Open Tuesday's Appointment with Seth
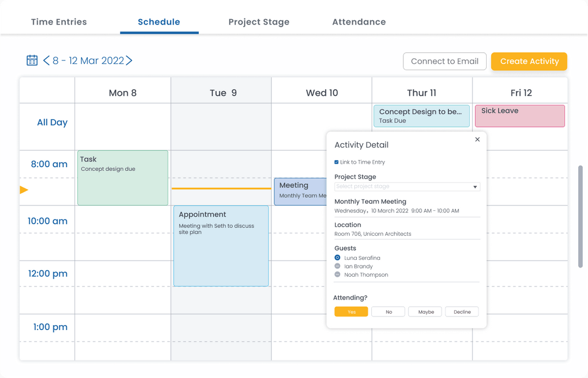 (x=220, y=245)
